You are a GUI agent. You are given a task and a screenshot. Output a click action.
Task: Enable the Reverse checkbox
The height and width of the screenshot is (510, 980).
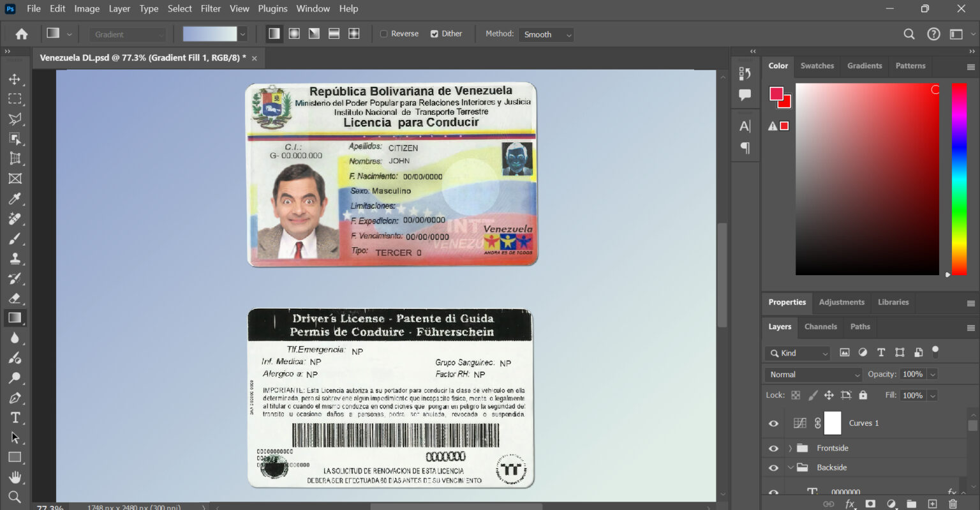pos(384,34)
